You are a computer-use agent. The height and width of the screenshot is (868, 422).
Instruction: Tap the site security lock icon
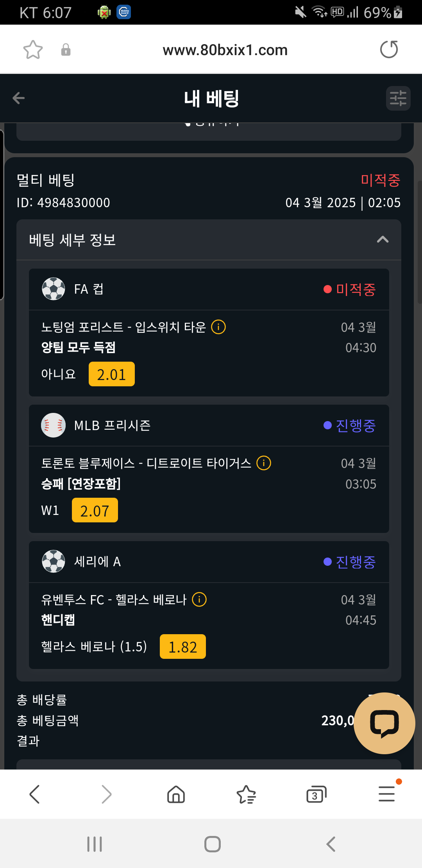pos(66,50)
